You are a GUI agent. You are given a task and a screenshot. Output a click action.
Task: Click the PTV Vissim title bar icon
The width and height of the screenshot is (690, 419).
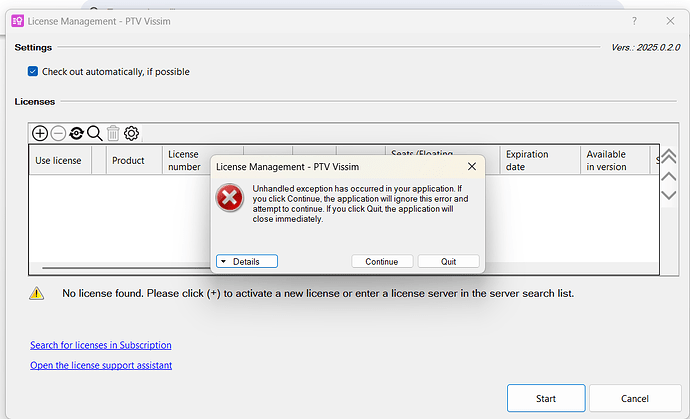pos(18,21)
